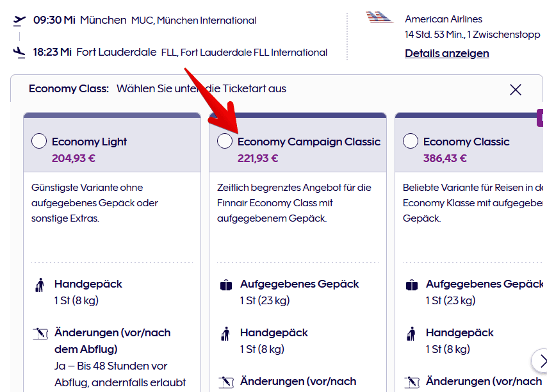The width and height of the screenshot is (547, 392).
Task: Click the change-ticket icon in Economy Light
Action: coord(40,334)
